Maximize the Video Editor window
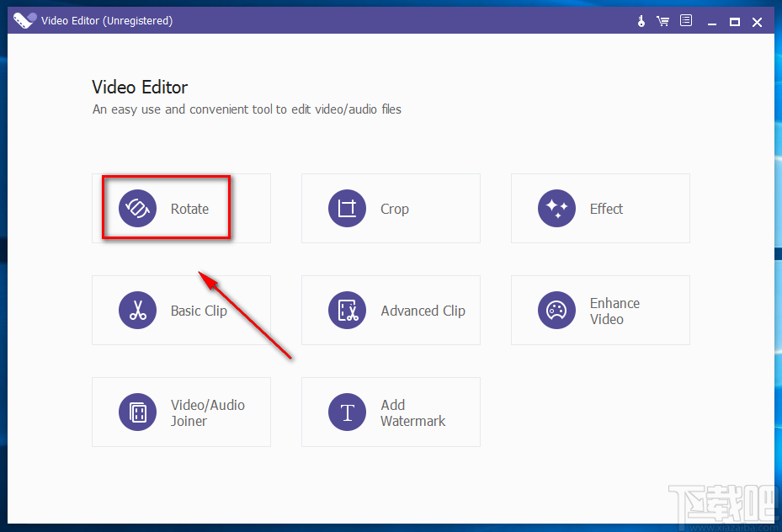Image resolution: width=782 pixels, height=532 pixels. pos(735,22)
